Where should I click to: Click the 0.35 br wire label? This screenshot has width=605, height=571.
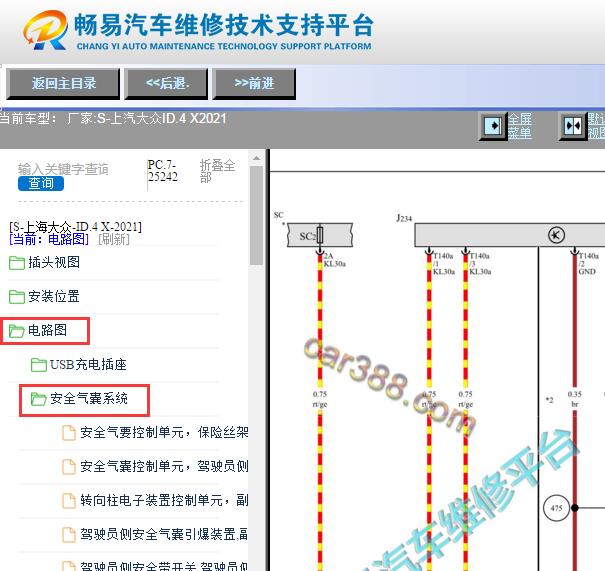click(x=574, y=399)
